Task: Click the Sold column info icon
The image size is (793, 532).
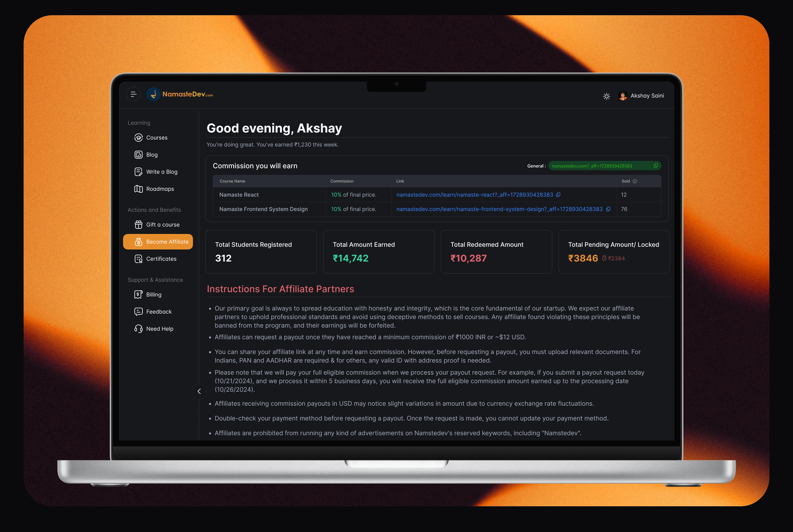Action: pyautogui.click(x=635, y=181)
